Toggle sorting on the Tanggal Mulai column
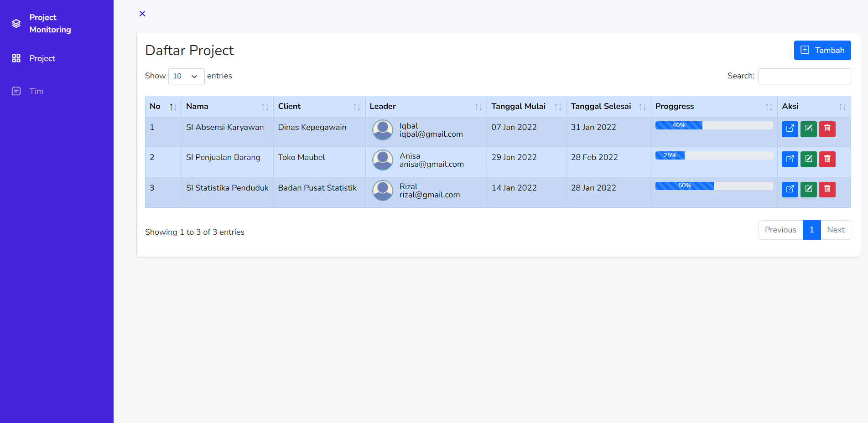The width and height of the screenshot is (868, 423). 558,106
